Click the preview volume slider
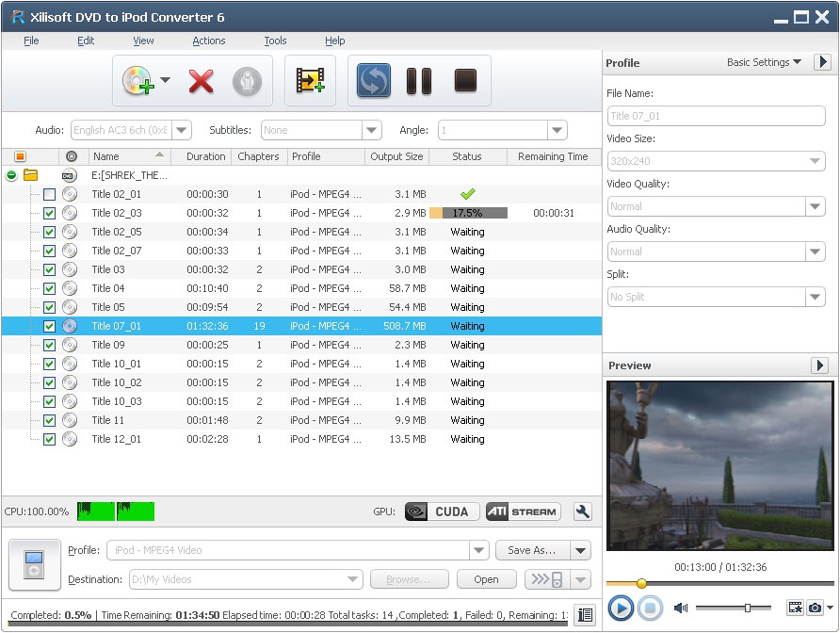The width and height of the screenshot is (840, 633). (x=736, y=609)
